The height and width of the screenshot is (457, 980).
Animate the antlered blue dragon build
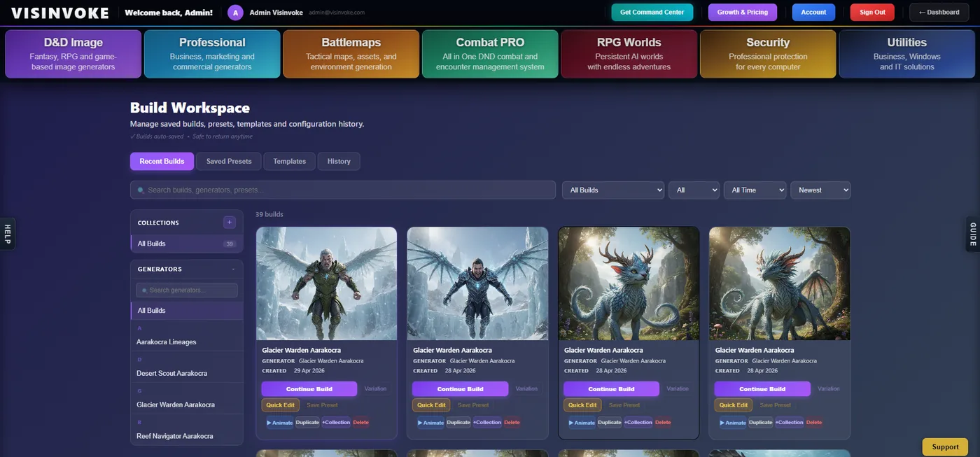click(581, 422)
